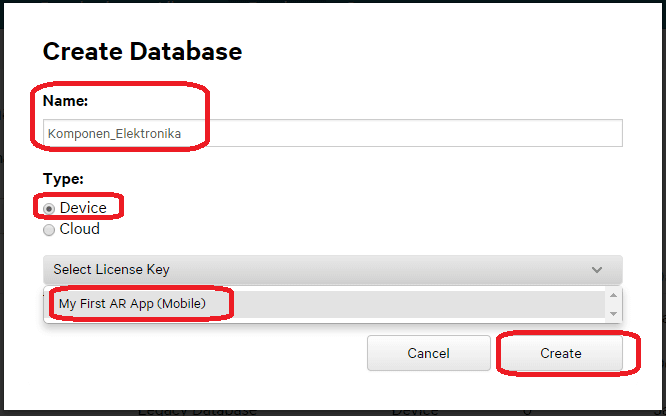The height and width of the screenshot is (416, 666).
Task: Click the Komponen_Elektronika text in Name field
Action: tap(114, 134)
